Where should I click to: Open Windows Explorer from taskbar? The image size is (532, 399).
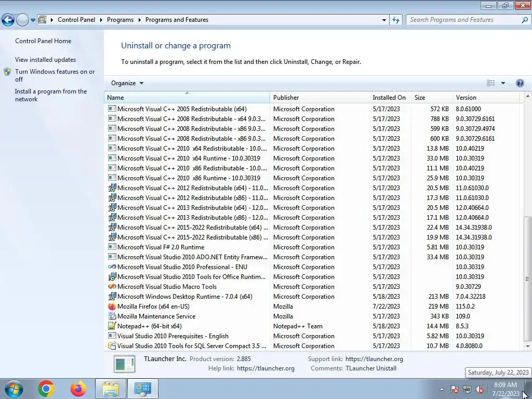[111, 389]
